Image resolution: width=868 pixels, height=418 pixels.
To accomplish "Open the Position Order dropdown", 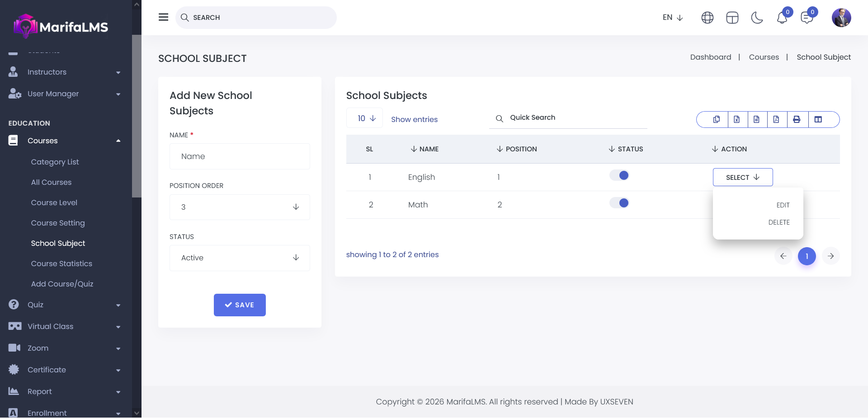I will (240, 207).
